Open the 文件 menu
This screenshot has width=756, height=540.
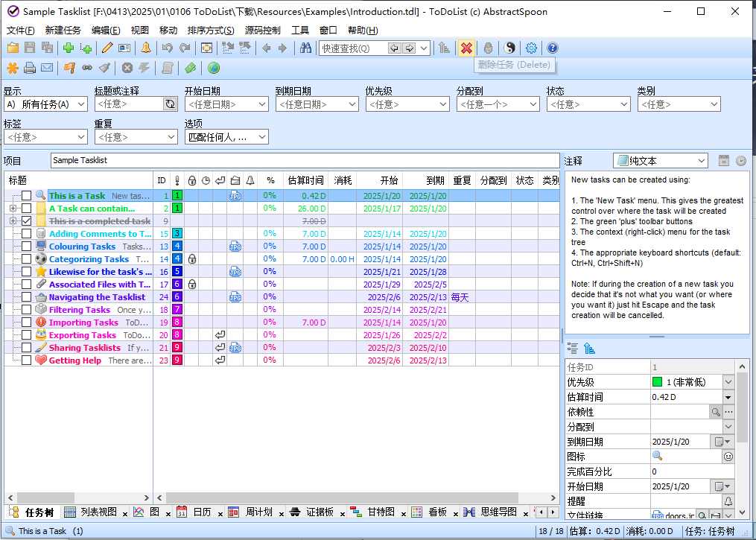click(16, 30)
